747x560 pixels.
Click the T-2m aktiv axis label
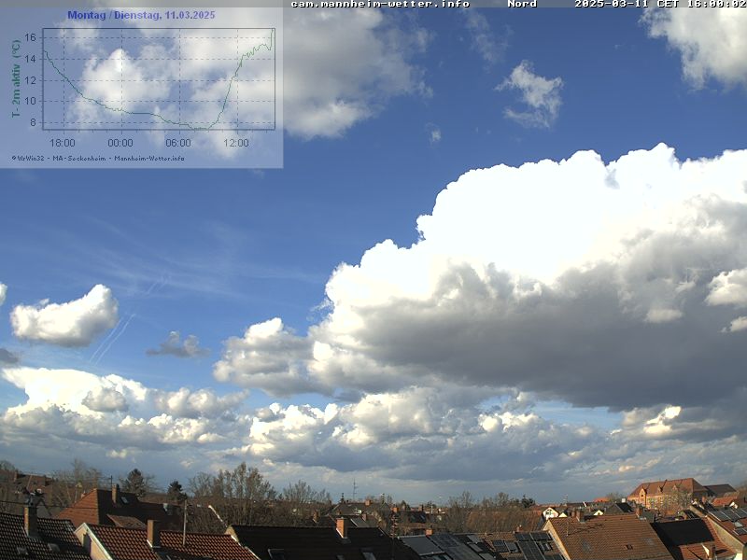[x=16, y=79]
